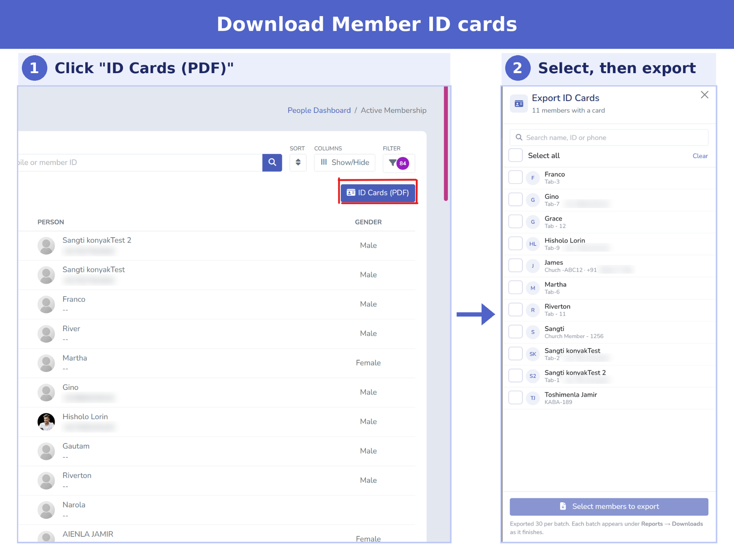Click the blue search magnifier button
Viewport: 734px width, 560px height.
[x=272, y=162]
